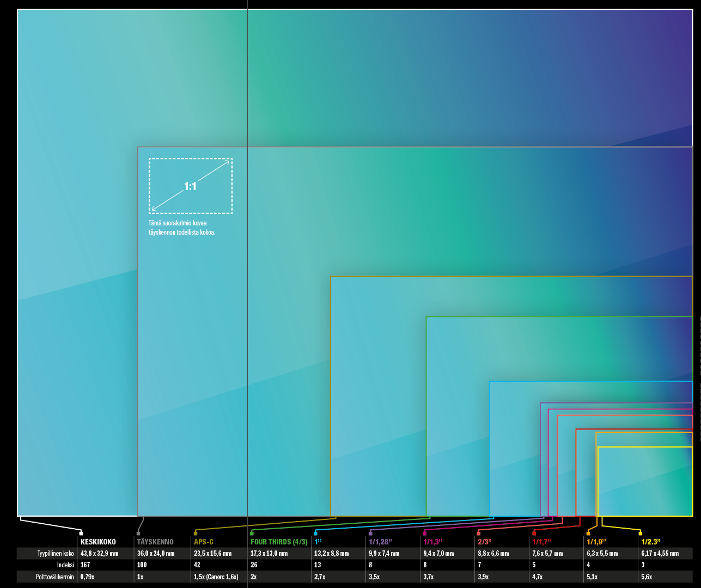Viewport: 701px width, 588px height.
Task: Click the gray marker square above TÄYSKENNO
Action: pos(138,533)
